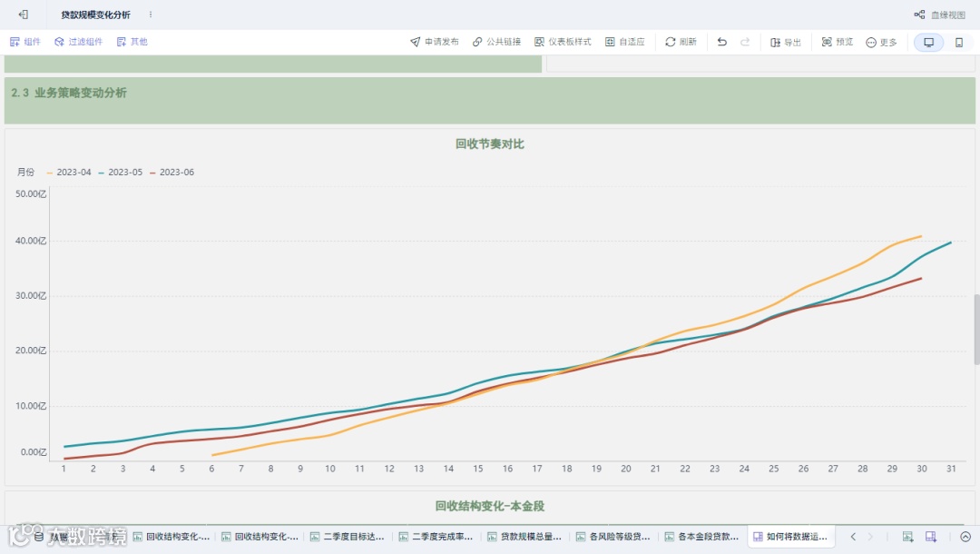This screenshot has width=980, height=554.
Task: Open the vertical three-dot menu beside the dashboard title
Action: [151, 15]
